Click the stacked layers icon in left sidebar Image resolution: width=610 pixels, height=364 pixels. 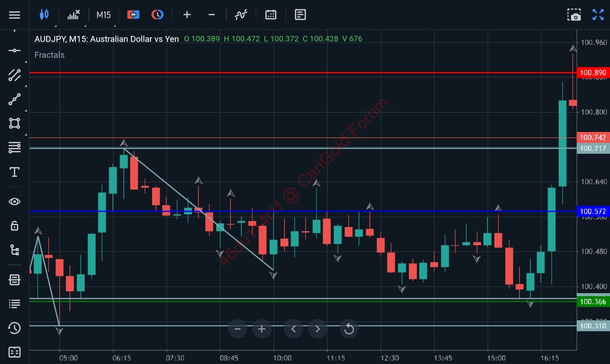pos(15,280)
